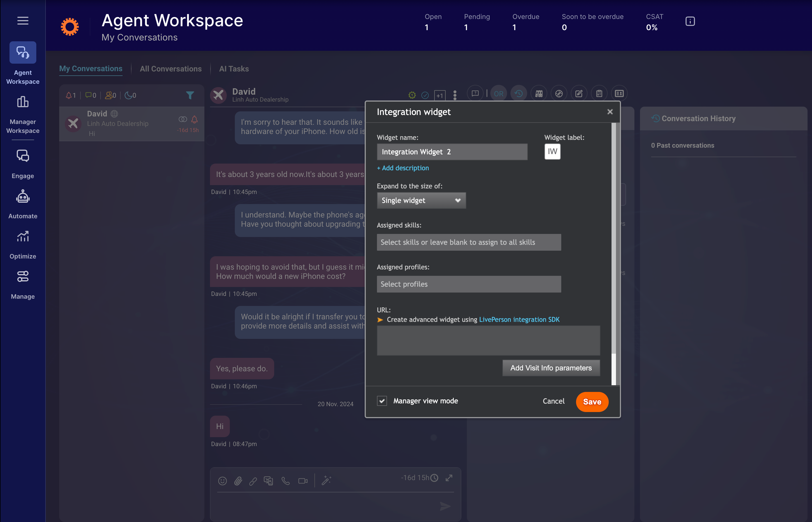The height and width of the screenshot is (522, 812).
Task: Open the conversation history widget icon
Action: (x=519, y=94)
